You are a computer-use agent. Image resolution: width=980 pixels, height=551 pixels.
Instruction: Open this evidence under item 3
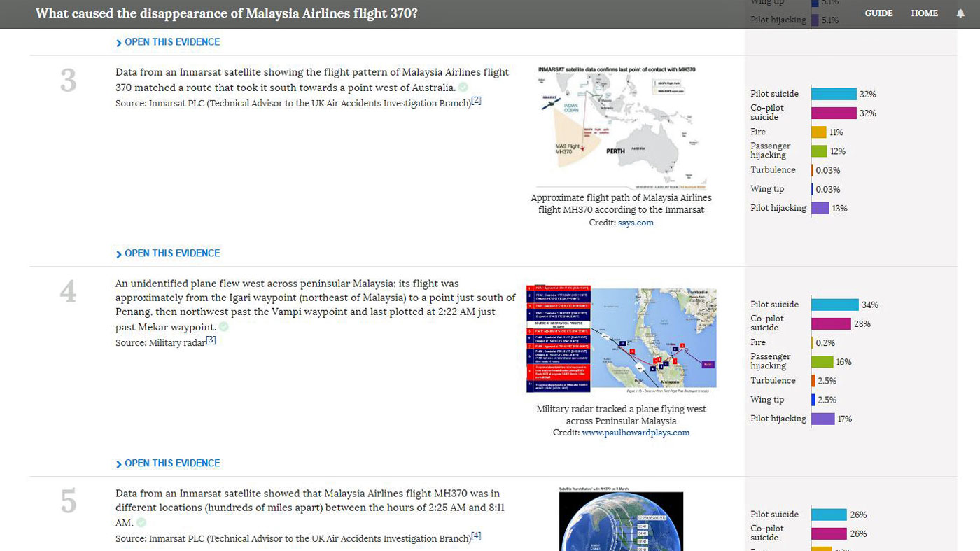(x=168, y=253)
